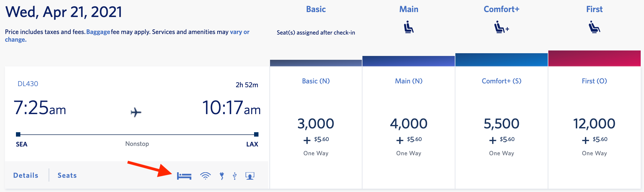Select the Basic (N) fare
644x192 pixels.
point(316,123)
